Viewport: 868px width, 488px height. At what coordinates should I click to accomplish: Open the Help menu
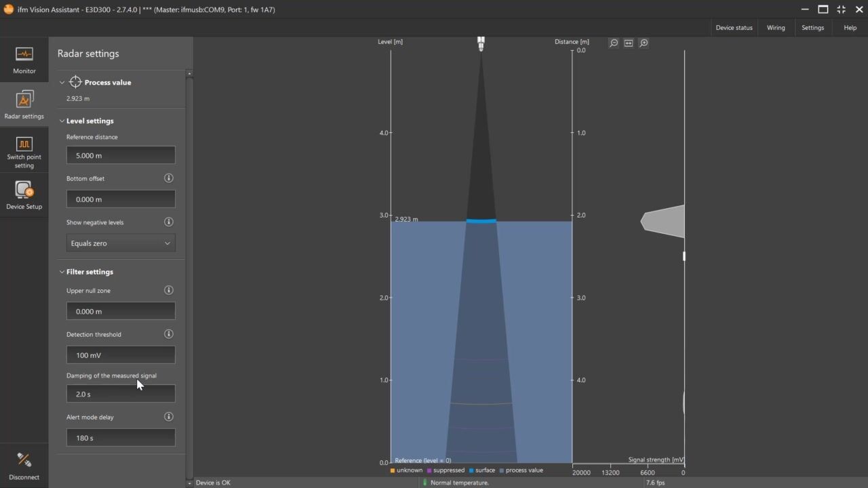[x=850, y=28]
